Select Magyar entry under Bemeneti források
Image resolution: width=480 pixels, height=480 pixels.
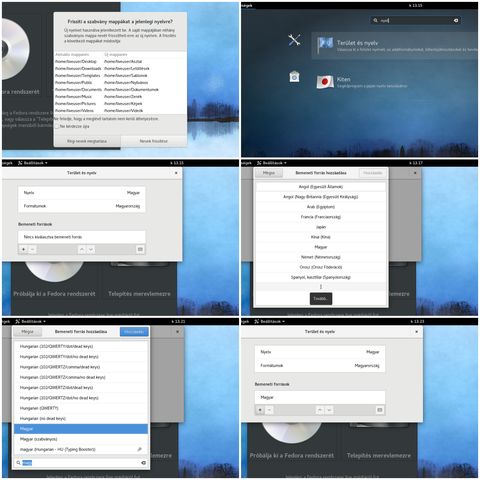point(320,397)
